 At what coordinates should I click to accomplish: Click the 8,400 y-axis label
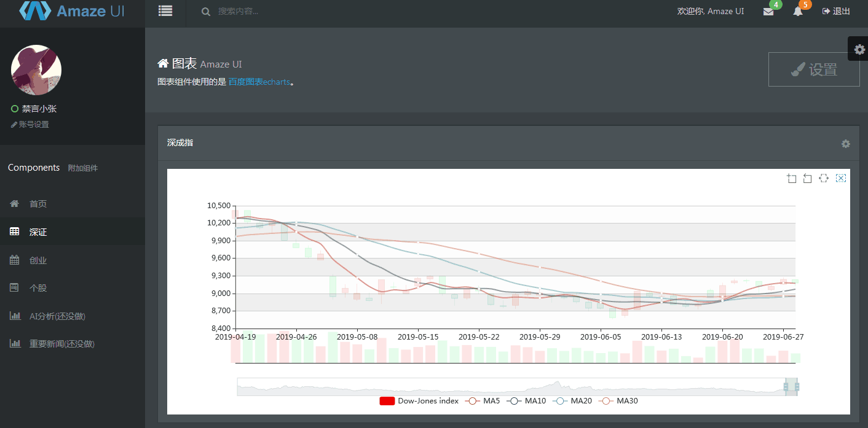pyautogui.click(x=220, y=329)
